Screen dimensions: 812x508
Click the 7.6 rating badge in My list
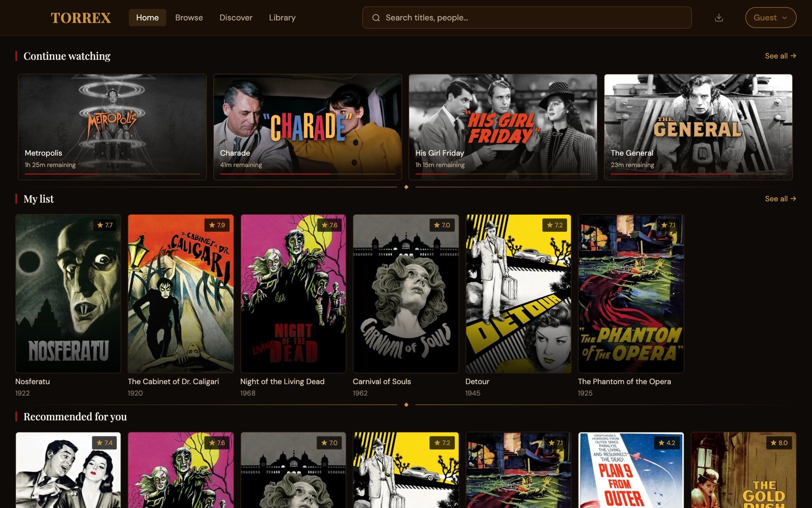point(330,225)
